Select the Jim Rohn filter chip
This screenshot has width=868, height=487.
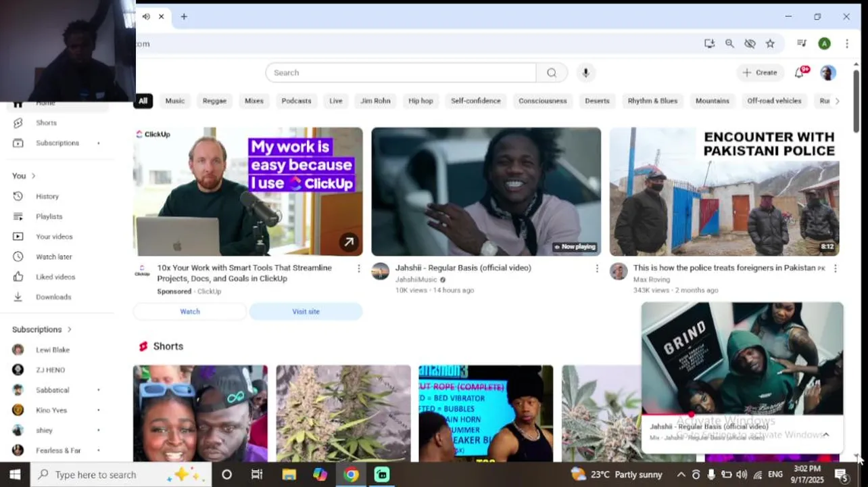(x=375, y=101)
